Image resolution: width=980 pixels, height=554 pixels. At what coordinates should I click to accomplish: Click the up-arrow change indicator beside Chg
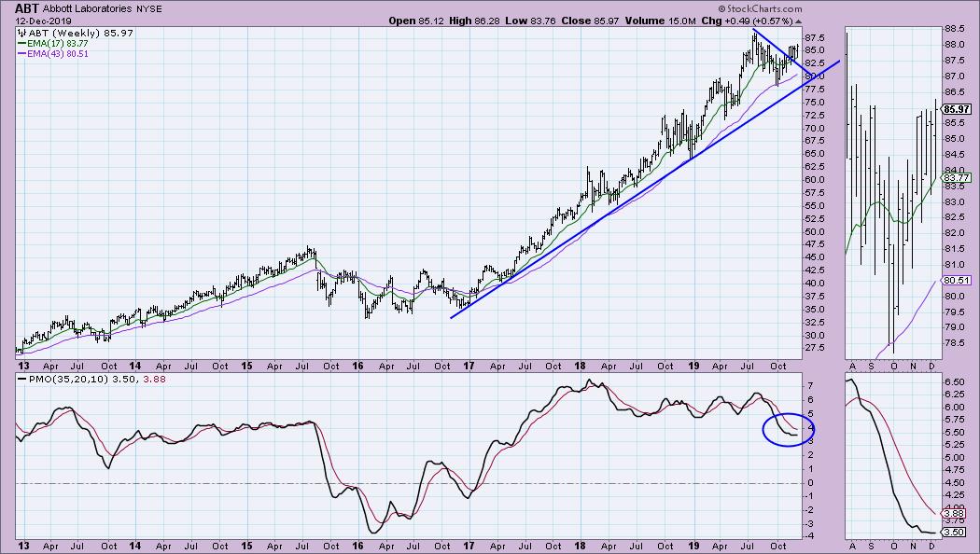[x=798, y=21]
